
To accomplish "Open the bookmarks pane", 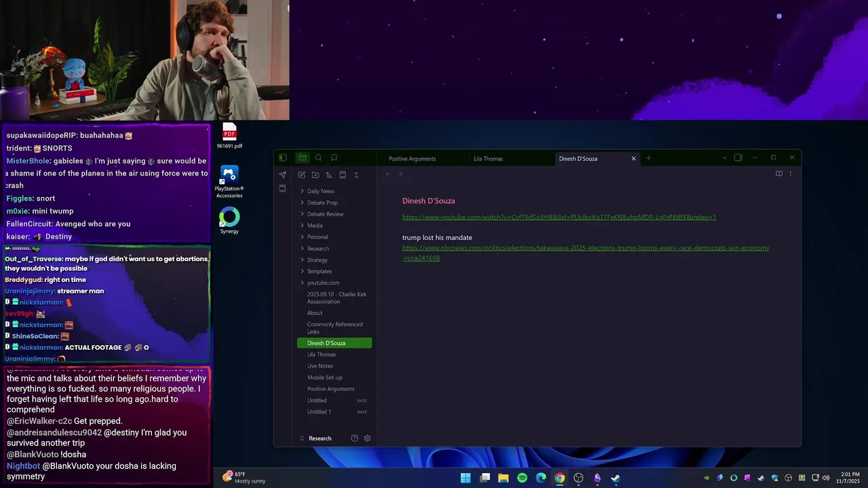I will point(334,158).
